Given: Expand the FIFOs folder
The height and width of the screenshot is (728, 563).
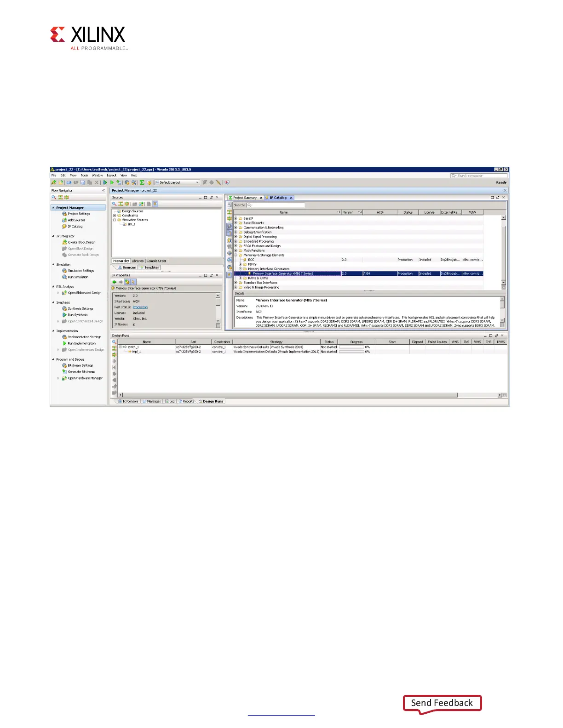Looking at the screenshot, I should (x=240, y=264).
